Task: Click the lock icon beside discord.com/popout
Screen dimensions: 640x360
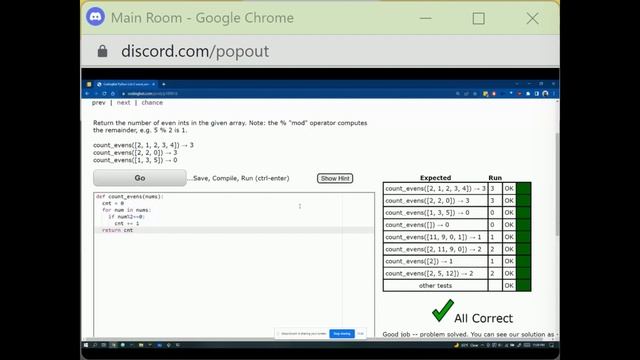Action: click(102, 51)
